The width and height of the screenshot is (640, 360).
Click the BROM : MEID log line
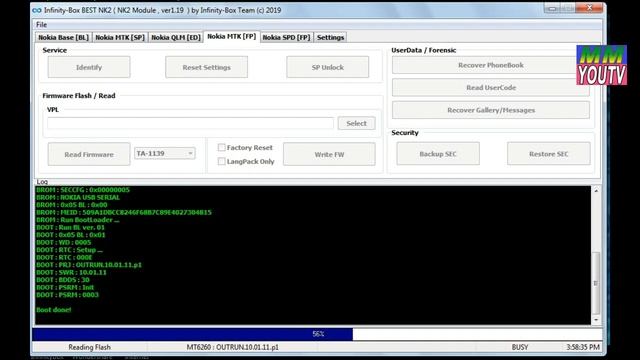tap(124, 212)
